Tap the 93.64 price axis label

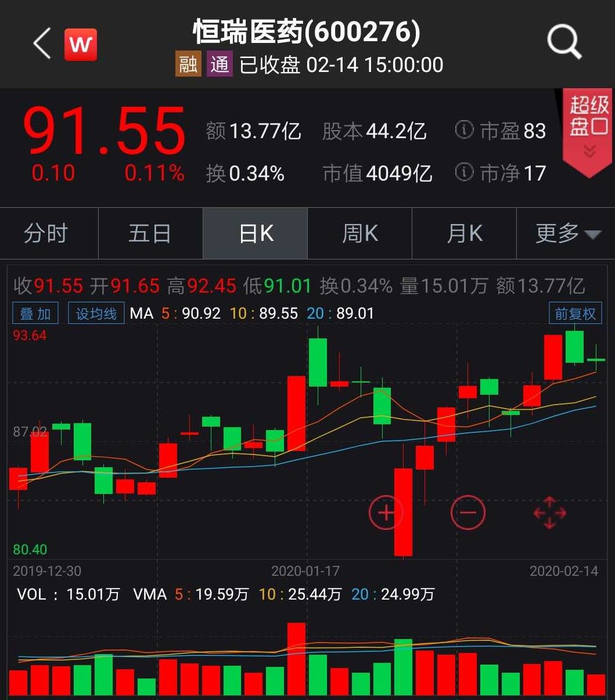30,335
